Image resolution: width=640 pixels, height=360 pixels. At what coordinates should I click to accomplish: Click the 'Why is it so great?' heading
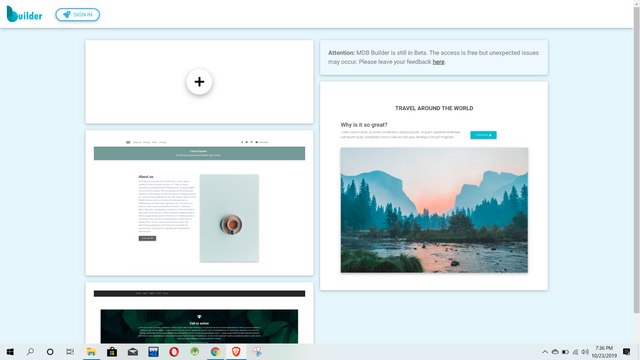364,125
